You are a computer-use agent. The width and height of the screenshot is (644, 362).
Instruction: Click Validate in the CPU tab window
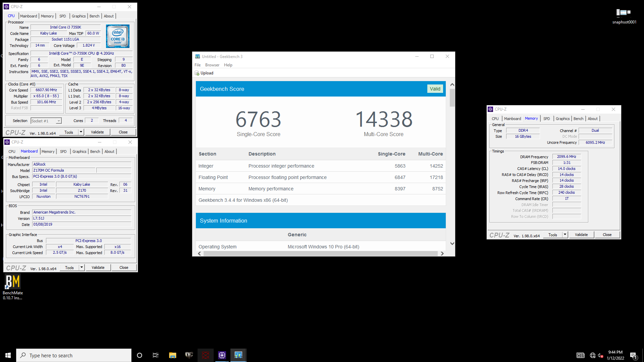(97, 132)
